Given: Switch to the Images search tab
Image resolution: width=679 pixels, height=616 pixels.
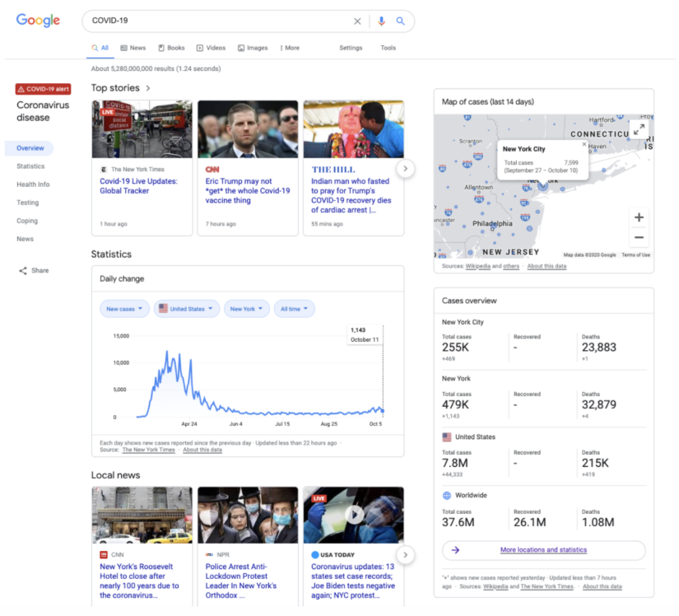Looking at the screenshot, I should [253, 48].
